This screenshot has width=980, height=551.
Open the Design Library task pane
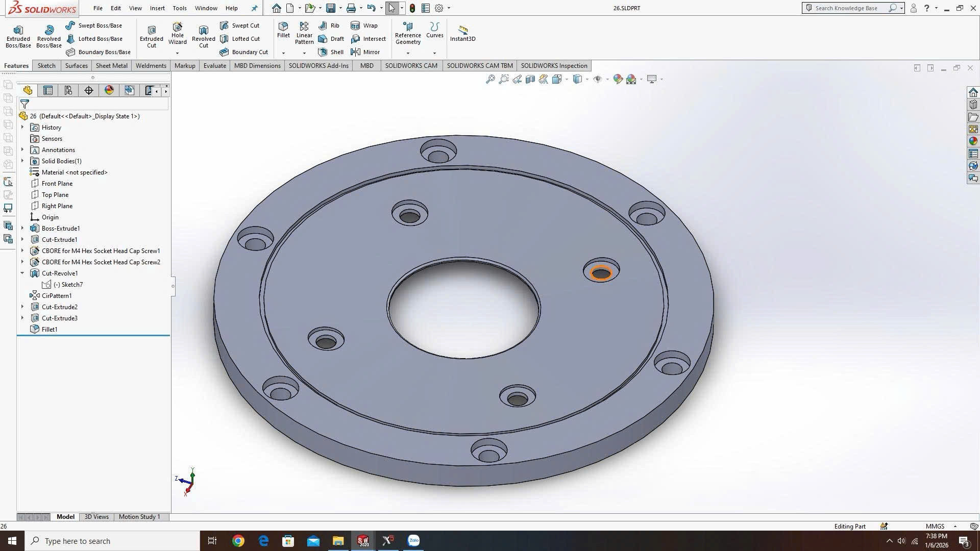(x=973, y=105)
